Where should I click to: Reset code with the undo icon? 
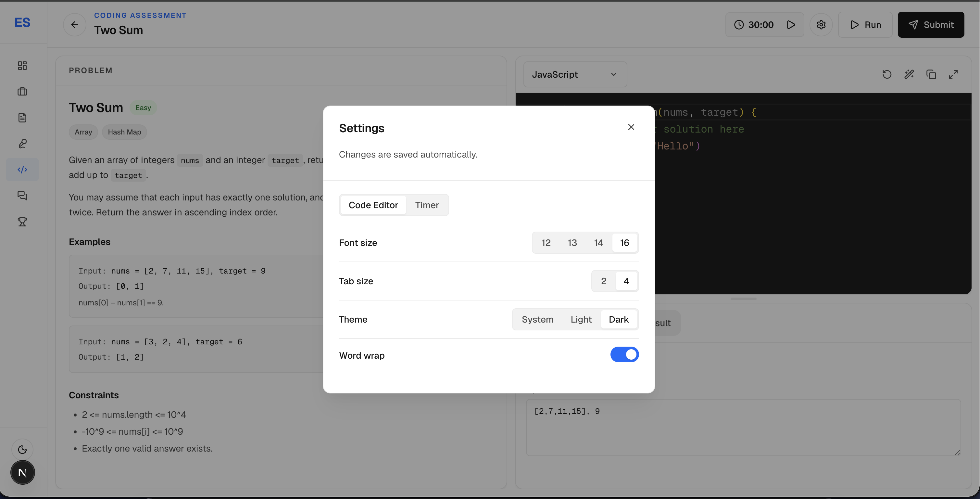(887, 74)
